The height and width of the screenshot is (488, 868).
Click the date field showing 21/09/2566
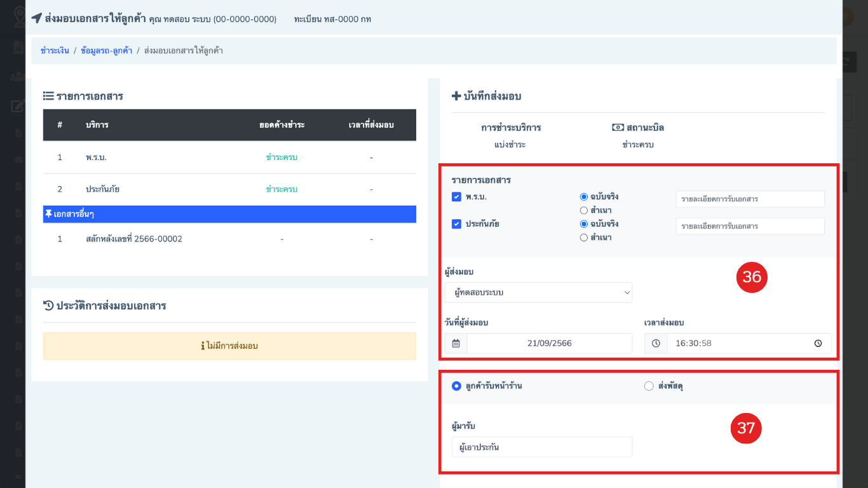pos(550,343)
